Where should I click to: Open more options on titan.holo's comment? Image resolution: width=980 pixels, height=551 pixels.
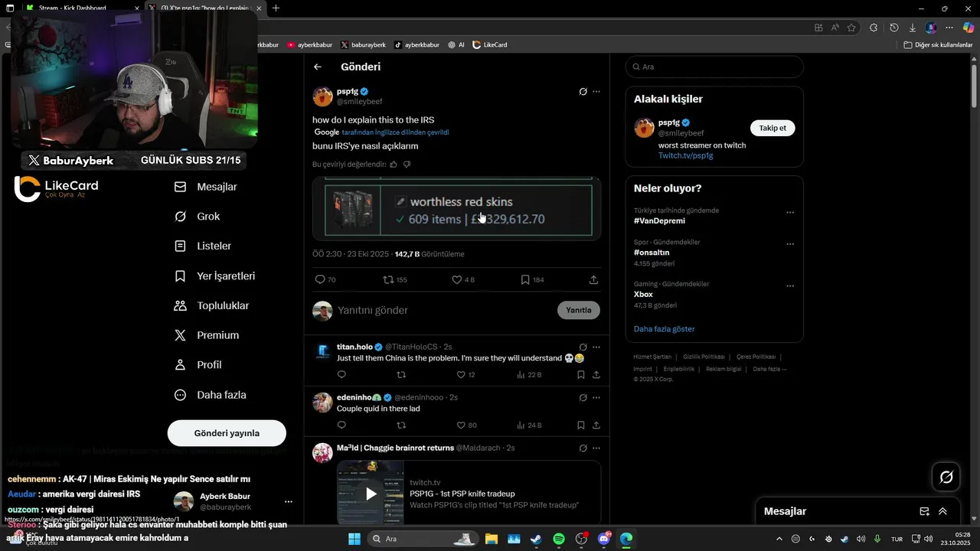pos(596,347)
